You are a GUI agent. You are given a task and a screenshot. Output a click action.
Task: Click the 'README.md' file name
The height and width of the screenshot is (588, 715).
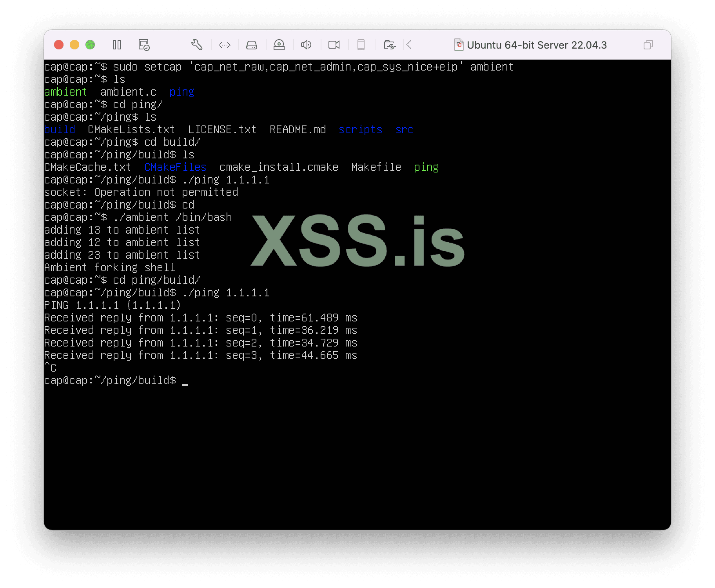click(298, 130)
